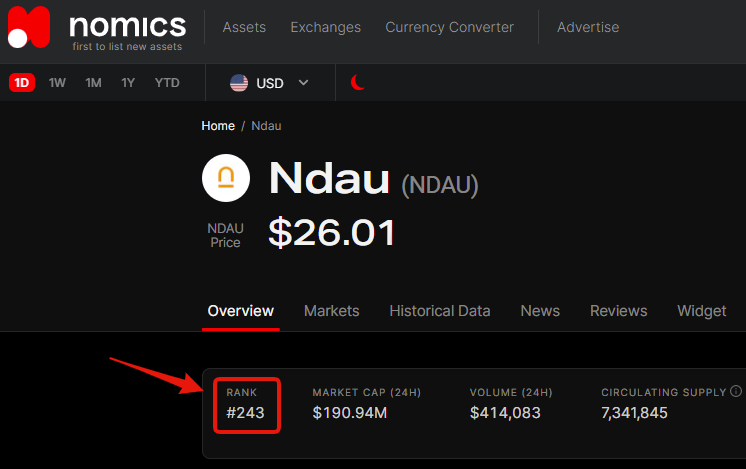
Task: Open the Historical Data tab
Action: coord(440,311)
